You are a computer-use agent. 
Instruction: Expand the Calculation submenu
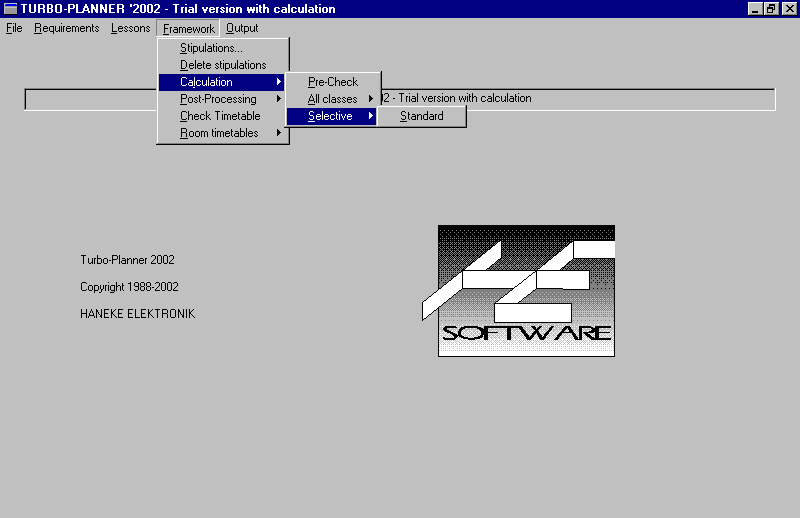(222, 82)
